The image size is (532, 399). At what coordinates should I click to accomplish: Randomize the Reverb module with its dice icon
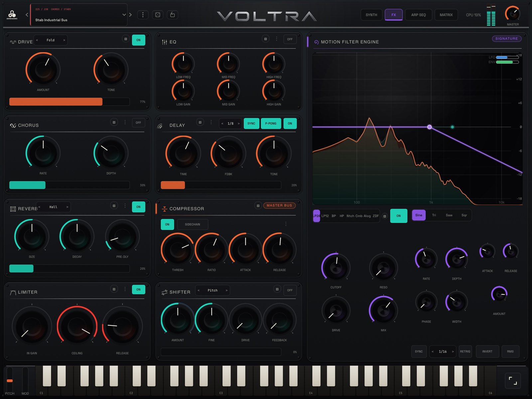tap(114, 206)
